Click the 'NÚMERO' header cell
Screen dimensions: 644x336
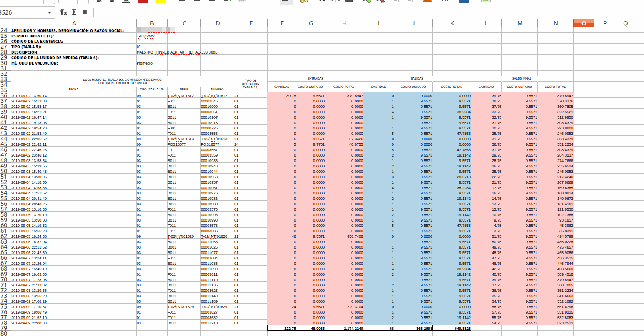[217, 89]
